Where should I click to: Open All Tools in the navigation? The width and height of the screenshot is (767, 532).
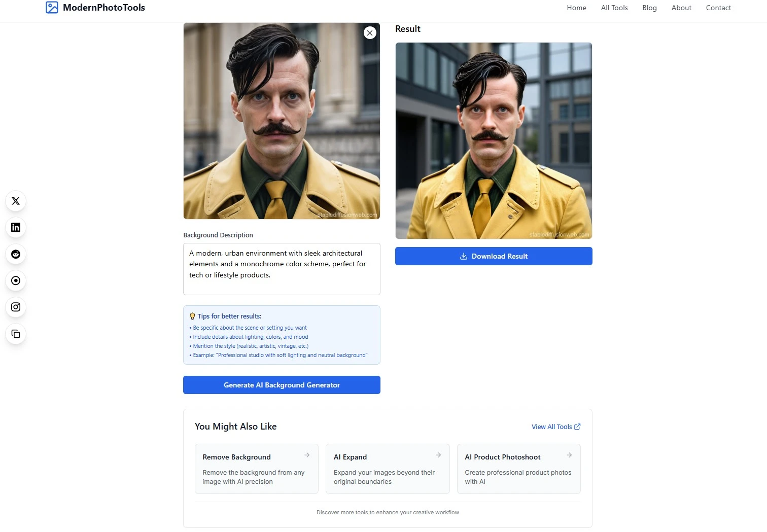click(614, 8)
